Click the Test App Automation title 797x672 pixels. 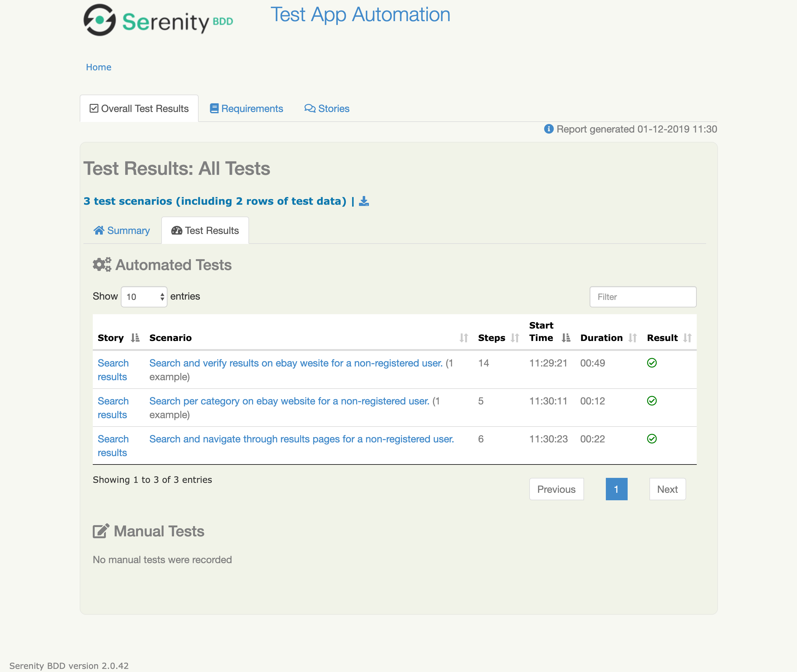tap(360, 15)
